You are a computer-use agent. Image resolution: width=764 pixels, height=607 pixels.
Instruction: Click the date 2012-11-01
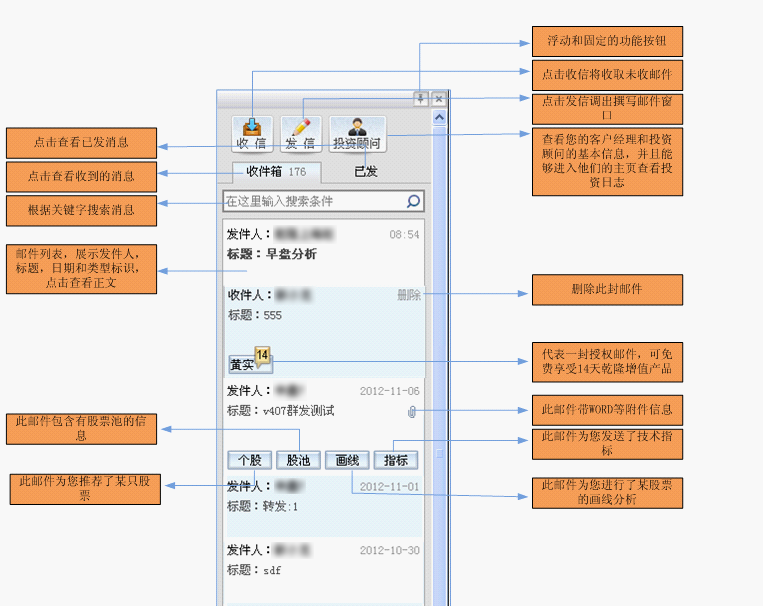pos(390,487)
